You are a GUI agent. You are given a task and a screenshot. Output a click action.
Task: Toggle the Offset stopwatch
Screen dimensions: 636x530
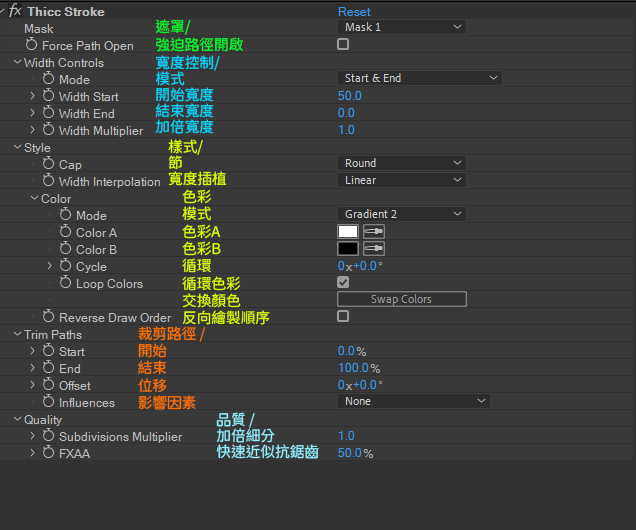[48, 384]
